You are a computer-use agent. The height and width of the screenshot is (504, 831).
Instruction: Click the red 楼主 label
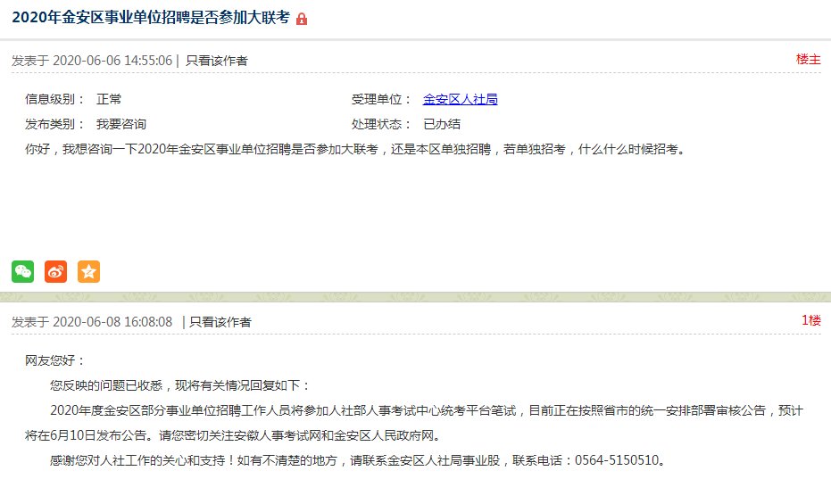[808, 59]
